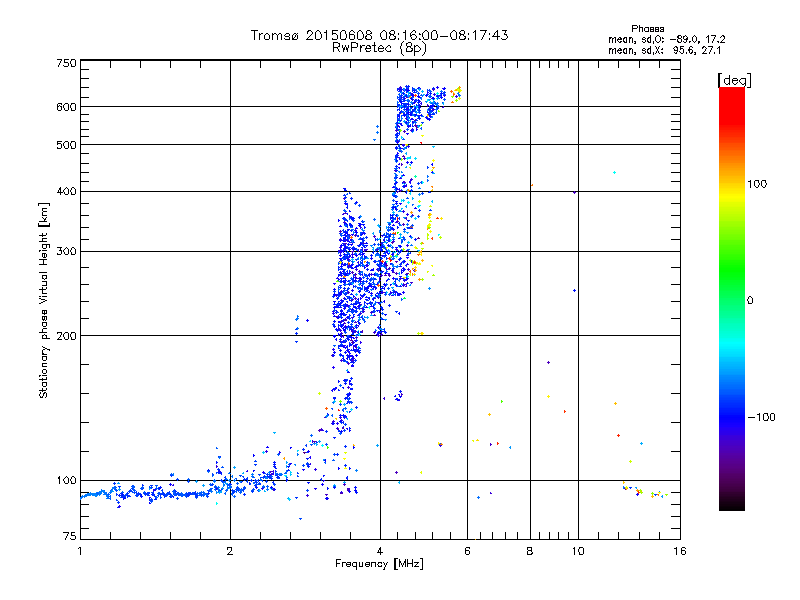Viewport: 800px width, 600px height.
Task: Click colorbar tick label '100'
Action: [757, 184]
